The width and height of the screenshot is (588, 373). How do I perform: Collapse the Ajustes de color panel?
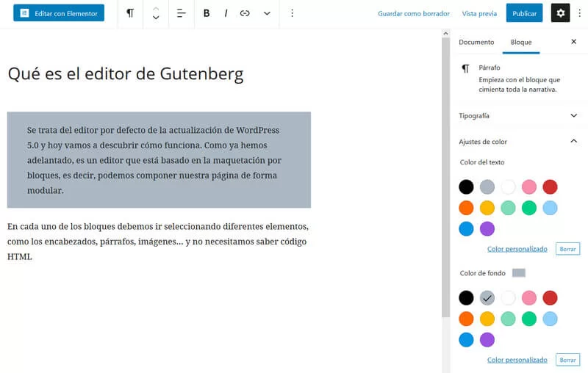tap(519, 142)
